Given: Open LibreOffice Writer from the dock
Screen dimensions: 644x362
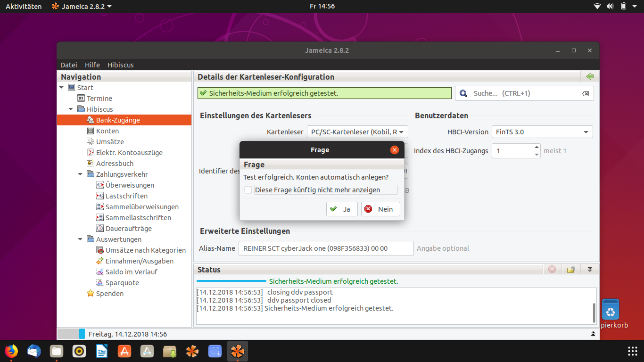Looking at the screenshot, I should coord(102,351).
